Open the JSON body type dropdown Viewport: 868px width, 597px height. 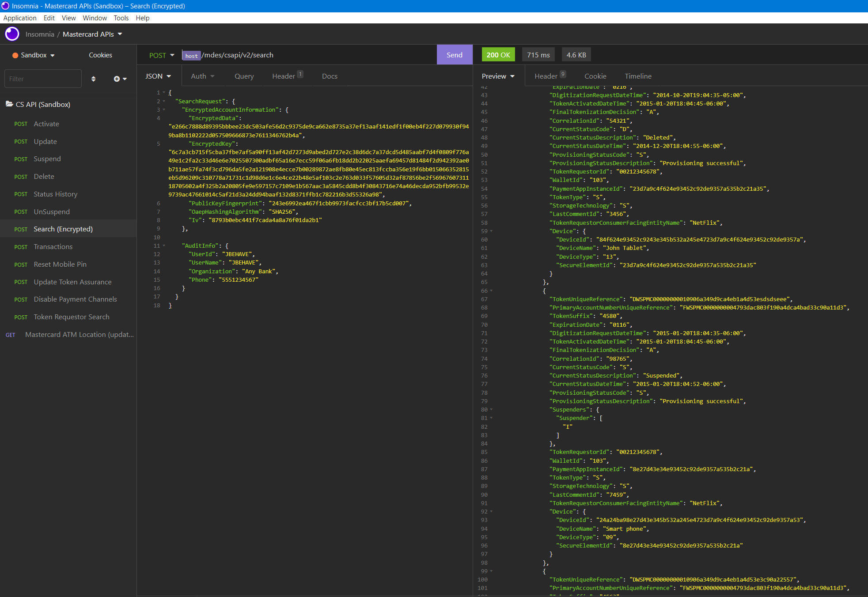click(158, 76)
